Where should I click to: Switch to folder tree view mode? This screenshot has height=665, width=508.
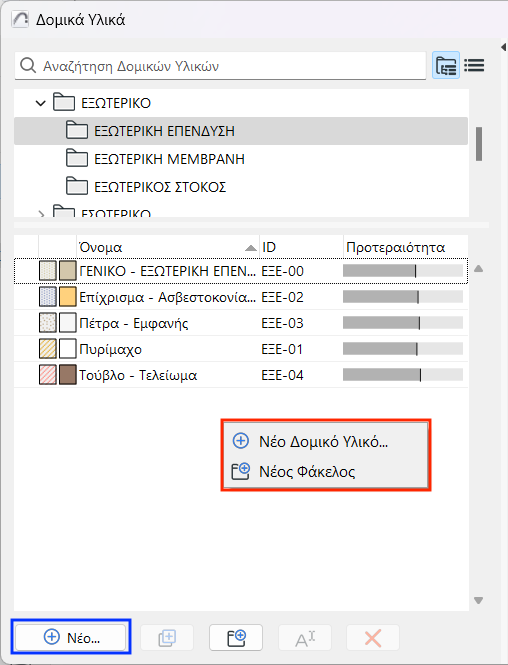[446, 65]
